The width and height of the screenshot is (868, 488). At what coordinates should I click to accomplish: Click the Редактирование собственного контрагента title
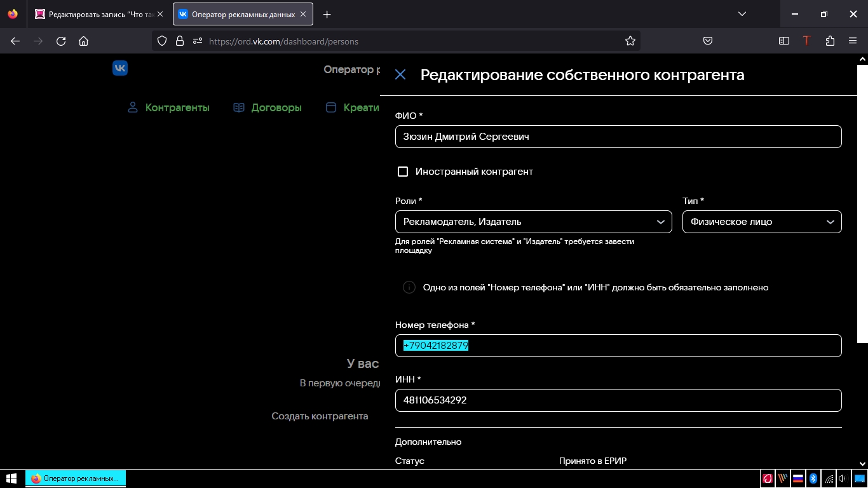582,75
